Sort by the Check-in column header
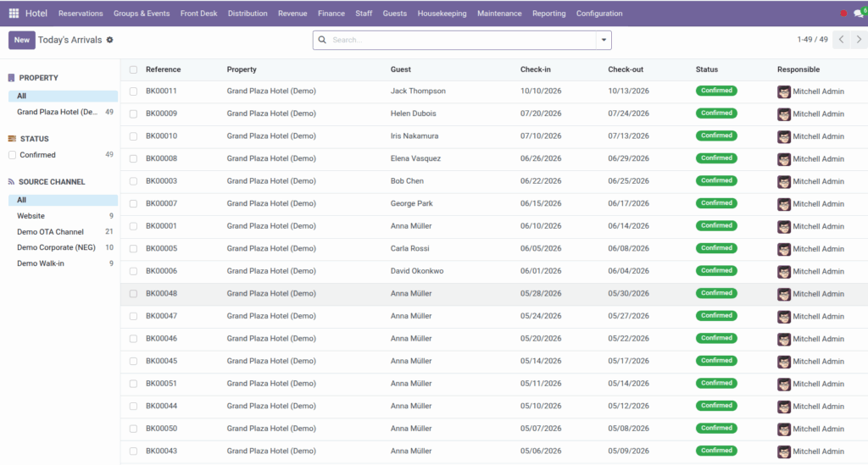Image resolution: width=868 pixels, height=465 pixels. pyautogui.click(x=536, y=69)
